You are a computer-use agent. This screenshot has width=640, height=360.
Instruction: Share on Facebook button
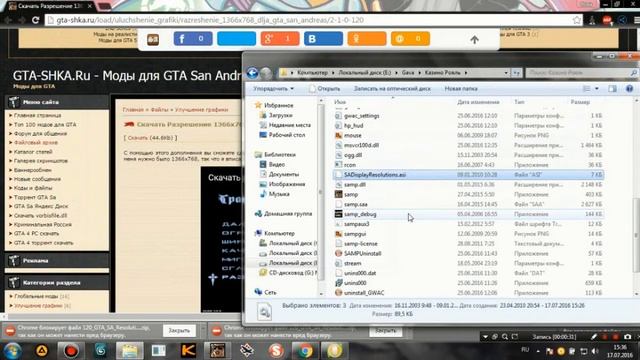(193, 39)
